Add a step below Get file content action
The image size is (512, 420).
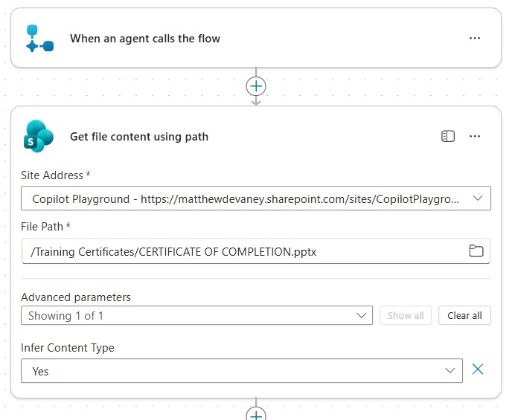[256, 414]
